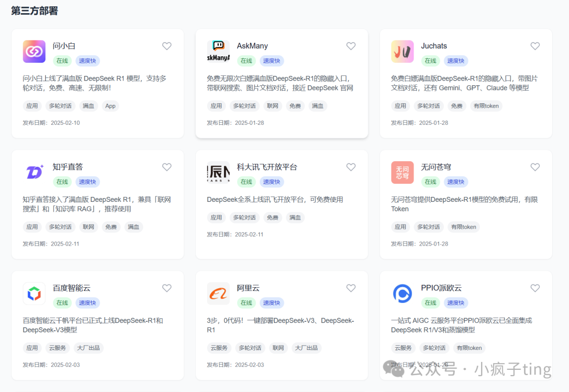
Task: Click the 阿里云 description about 一键部署
Action: 280,325
